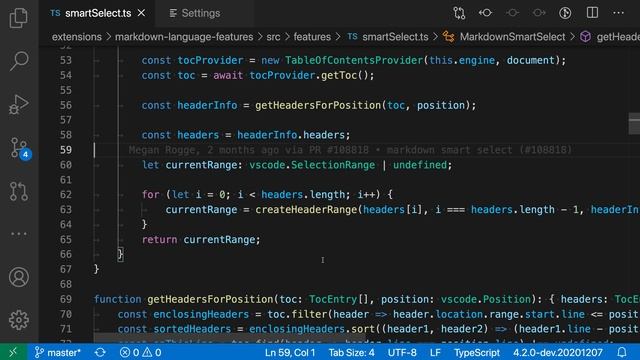Click the getHeadersForPosition function name on line 69
Viewport: 640px width, 360px height.
point(210,299)
